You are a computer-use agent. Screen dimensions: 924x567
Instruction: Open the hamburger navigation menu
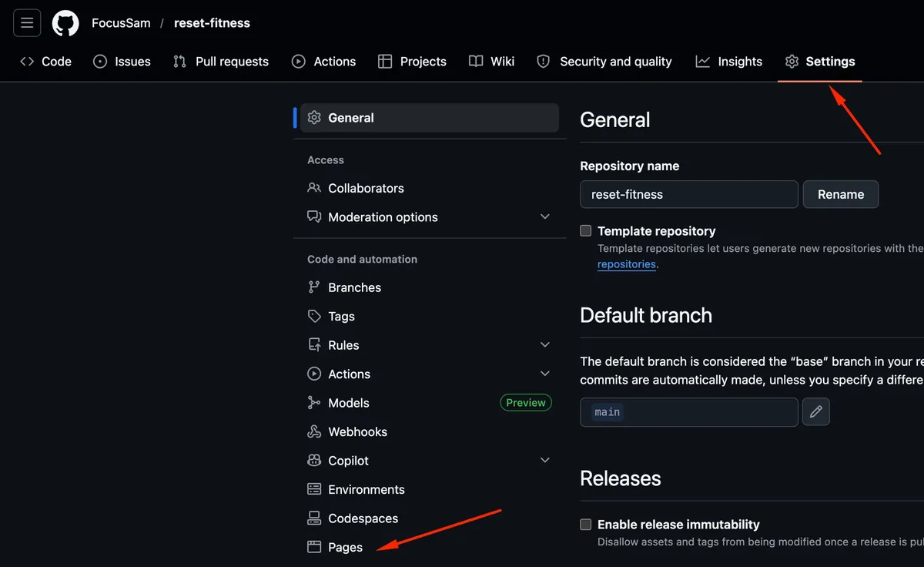[27, 23]
